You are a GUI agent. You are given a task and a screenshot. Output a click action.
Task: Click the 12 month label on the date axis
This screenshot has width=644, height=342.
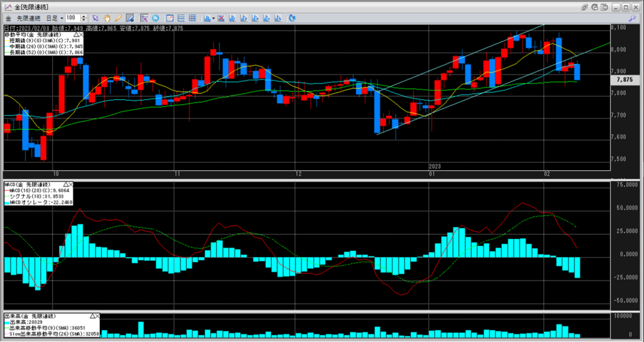tap(299, 174)
